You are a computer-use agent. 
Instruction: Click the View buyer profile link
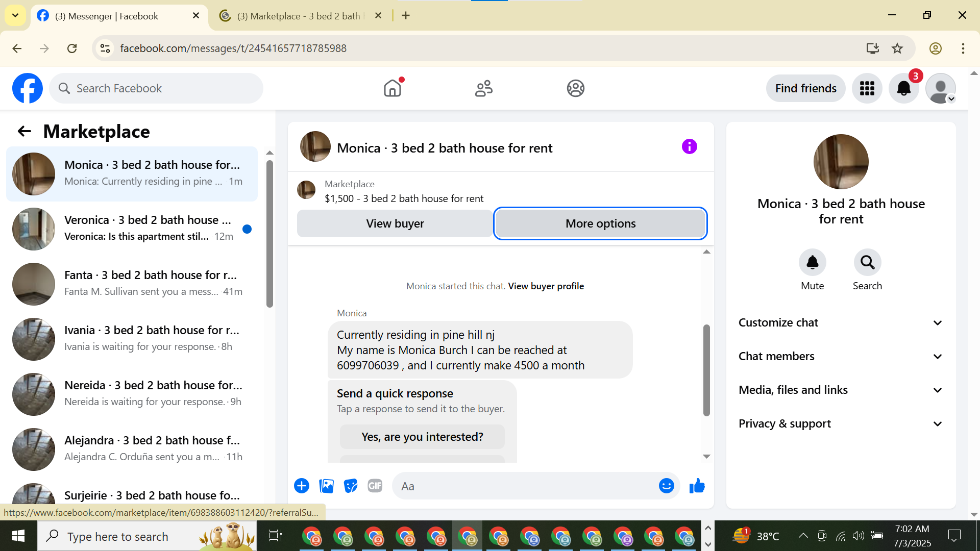coord(546,286)
